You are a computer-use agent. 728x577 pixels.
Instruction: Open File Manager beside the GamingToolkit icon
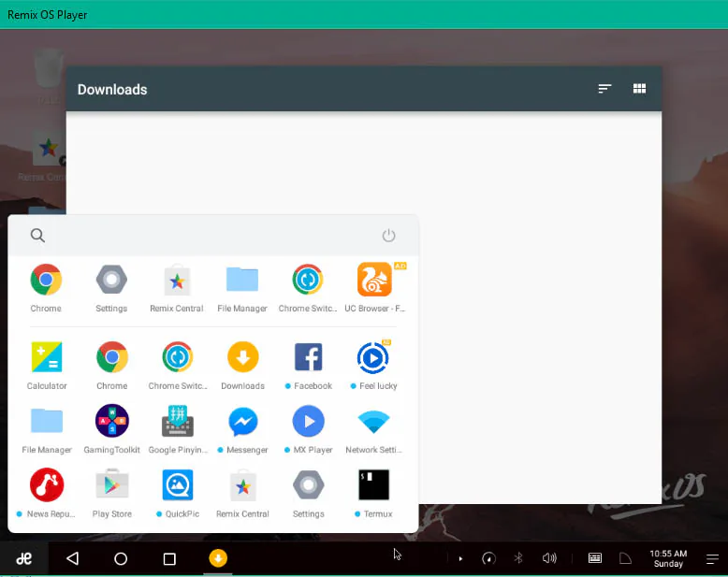[47, 421]
